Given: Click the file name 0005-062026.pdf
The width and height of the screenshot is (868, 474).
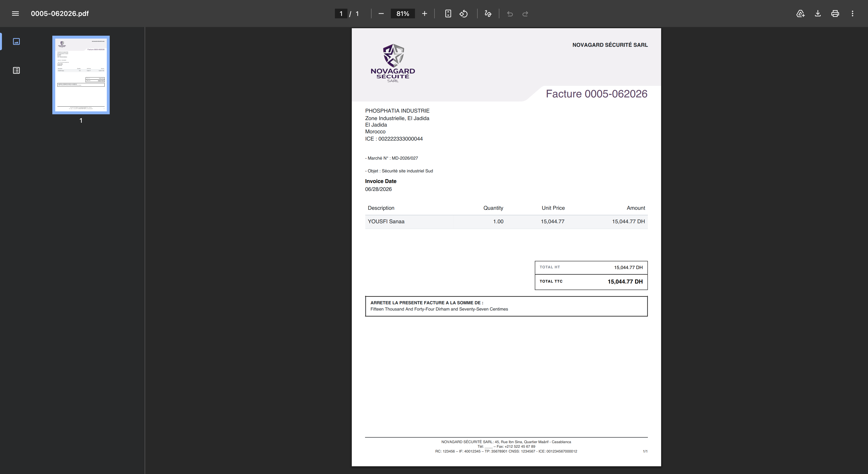Looking at the screenshot, I should click(x=60, y=14).
